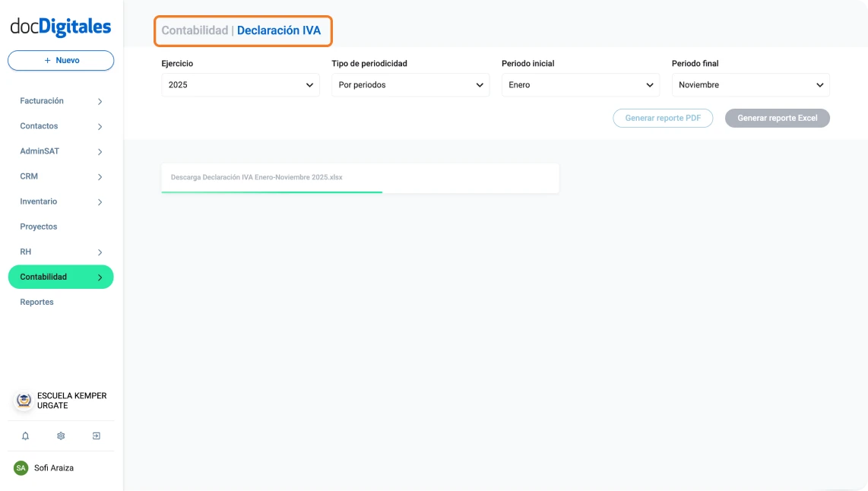The image size is (868, 491).
Task: Click the Sofi Araiza user avatar
Action: tap(22, 467)
